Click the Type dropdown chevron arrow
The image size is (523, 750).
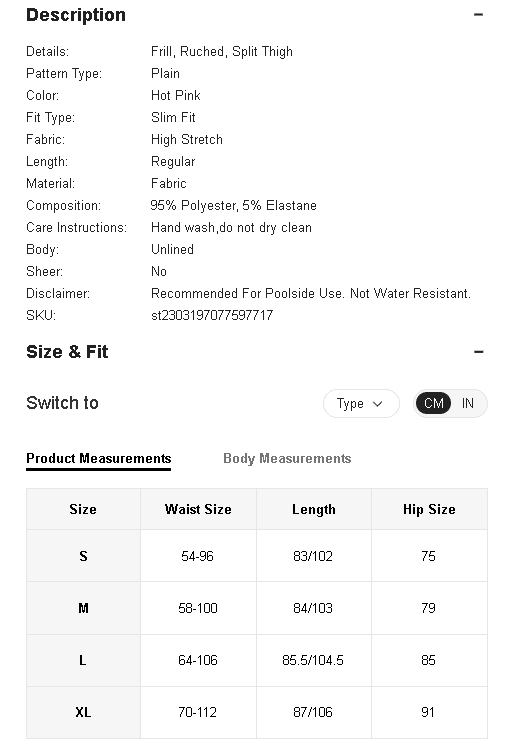[378, 404]
